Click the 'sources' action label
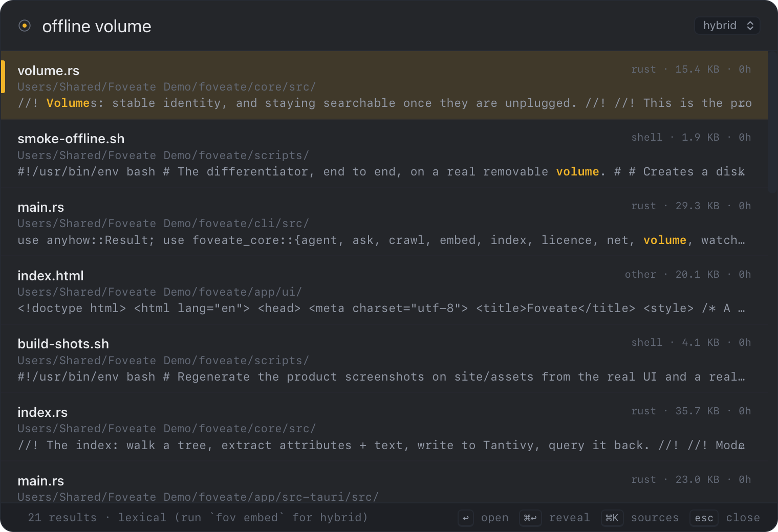Viewport: 778px width, 532px height. [655, 518]
